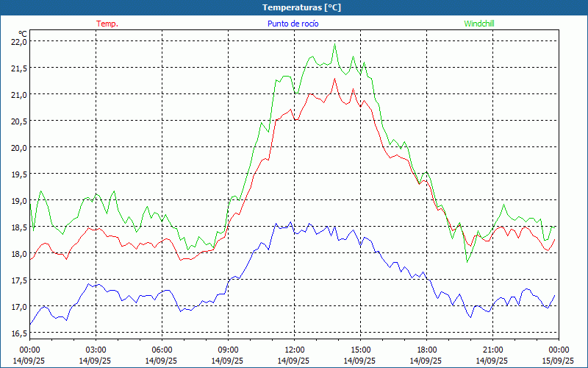Click the 21:00 time axis label
Image resolution: width=588 pixels, height=368 pixels.
[492, 350]
